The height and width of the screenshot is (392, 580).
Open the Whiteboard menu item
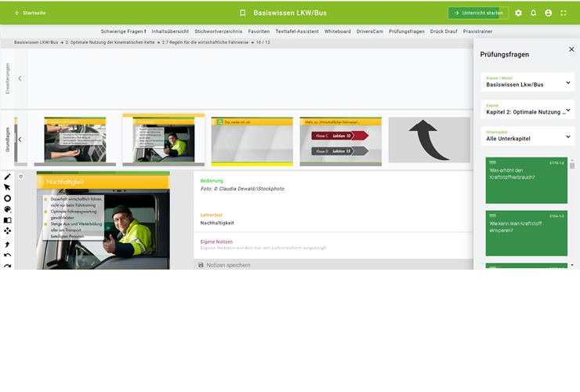(338, 31)
